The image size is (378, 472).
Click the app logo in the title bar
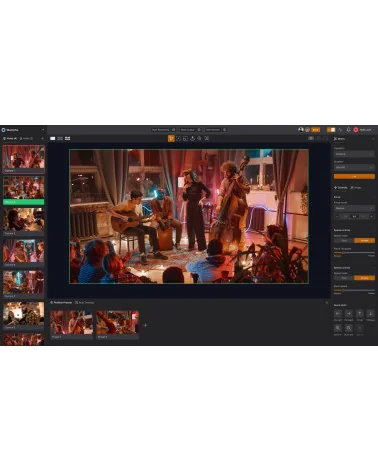pos(4,130)
